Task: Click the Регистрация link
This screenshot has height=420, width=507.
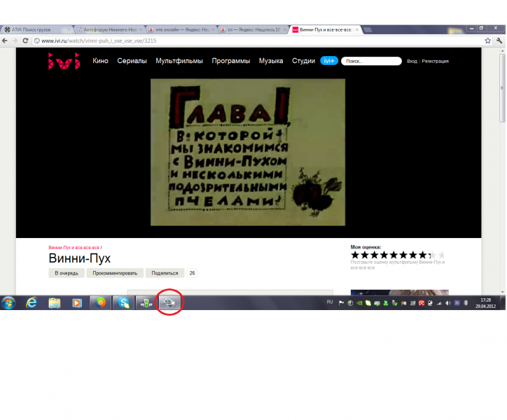Action: 435,61
